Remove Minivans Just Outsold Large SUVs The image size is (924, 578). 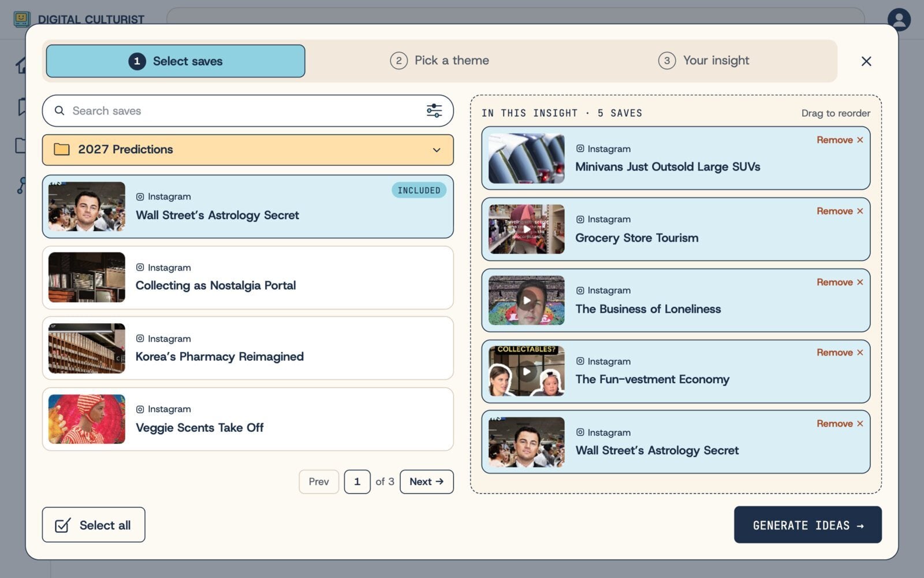coord(840,140)
